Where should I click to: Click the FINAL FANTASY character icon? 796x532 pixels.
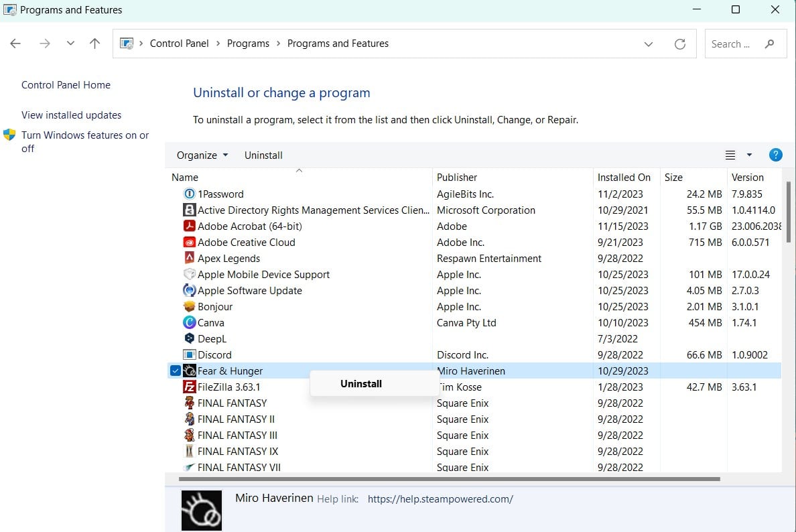pyautogui.click(x=190, y=403)
